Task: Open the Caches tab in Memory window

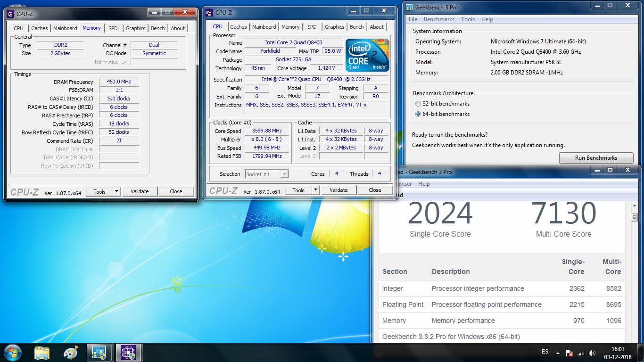Action: point(40,28)
